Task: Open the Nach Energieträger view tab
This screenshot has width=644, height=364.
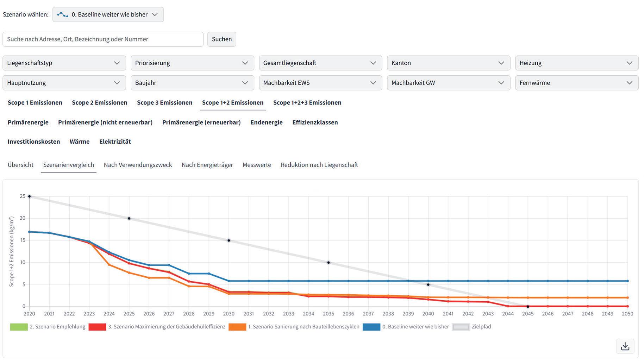Action: [x=207, y=165]
